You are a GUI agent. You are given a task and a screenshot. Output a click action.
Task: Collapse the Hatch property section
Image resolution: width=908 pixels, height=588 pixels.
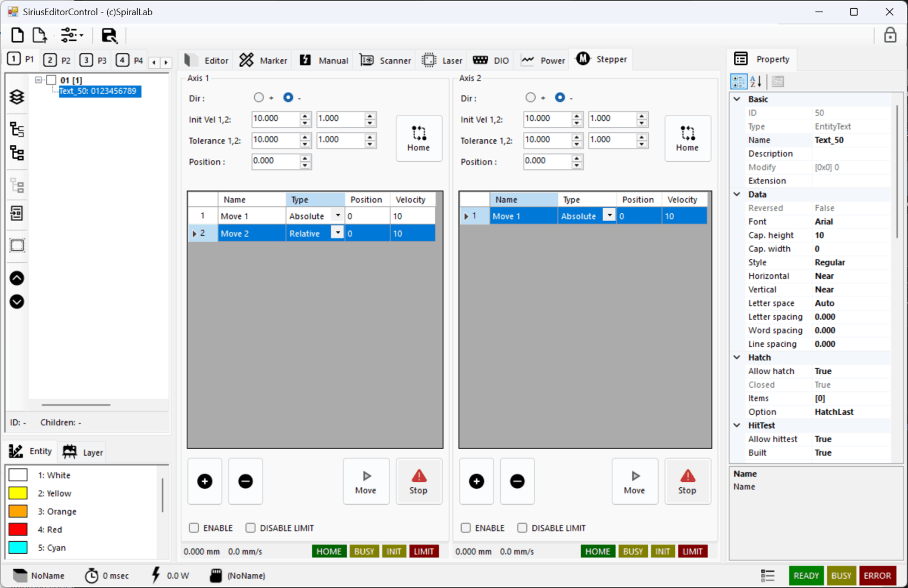737,358
